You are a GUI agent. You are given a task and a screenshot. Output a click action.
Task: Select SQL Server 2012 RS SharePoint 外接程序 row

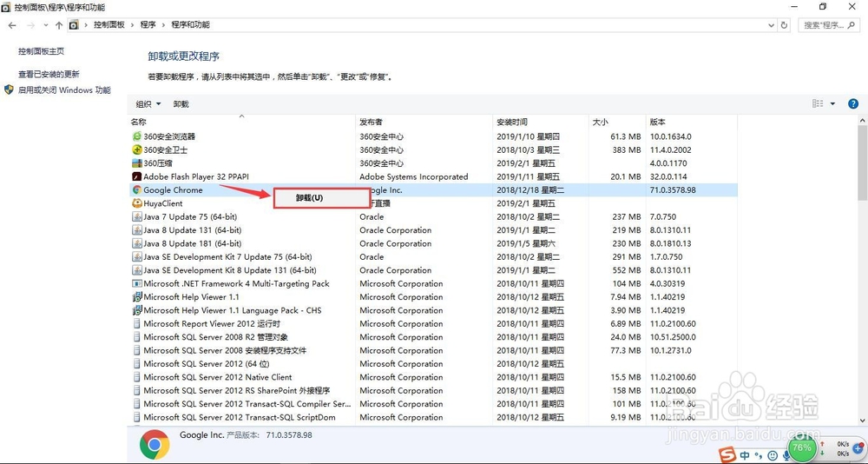pos(435,390)
